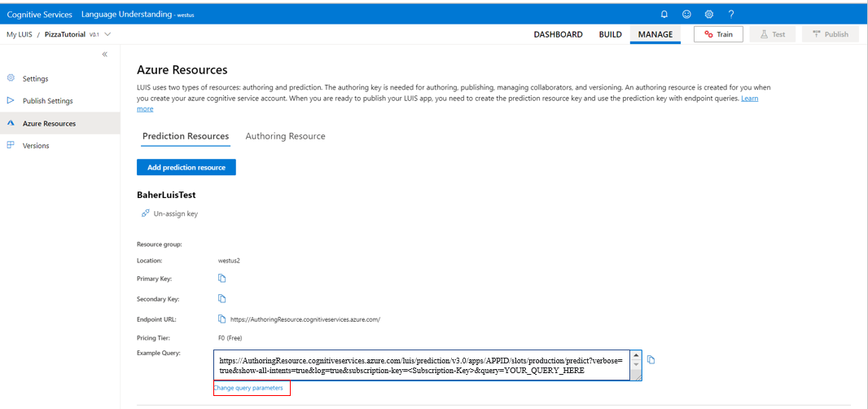Click the Azure Resources triangle icon
Viewport: 868px width, 409px height.
pyautogui.click(x=11, y=123)
